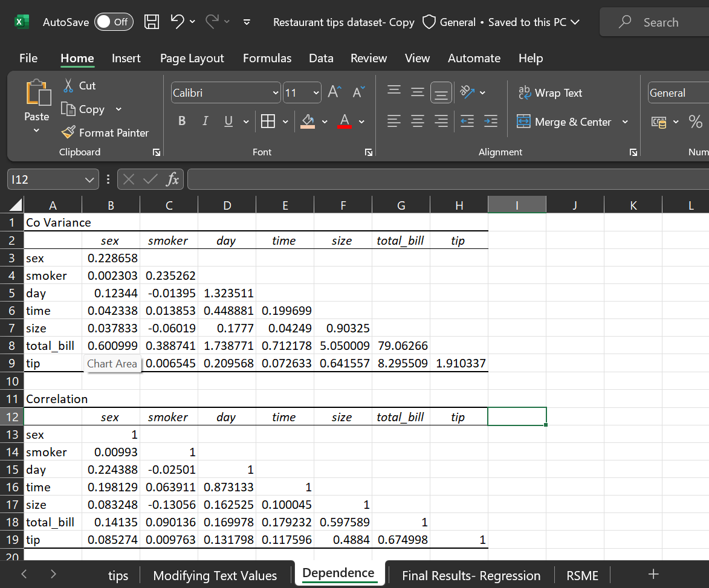This screenshot has width=709, height=588.
Task: Toggle Italic formatting
Action: point(205,121)
